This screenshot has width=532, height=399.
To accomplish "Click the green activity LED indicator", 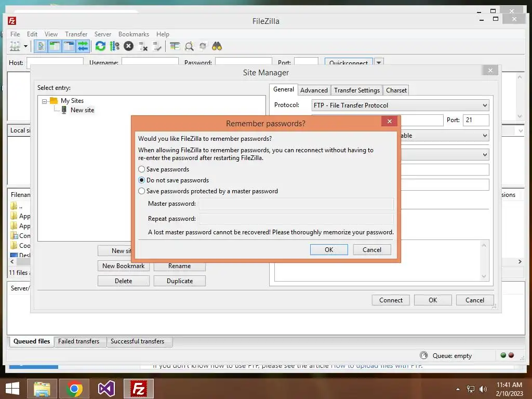I will point(503,355).
